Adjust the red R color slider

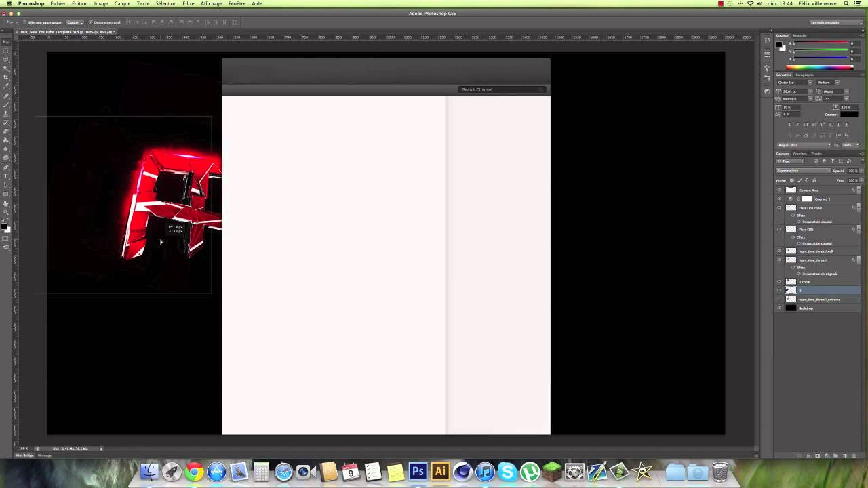821,41
